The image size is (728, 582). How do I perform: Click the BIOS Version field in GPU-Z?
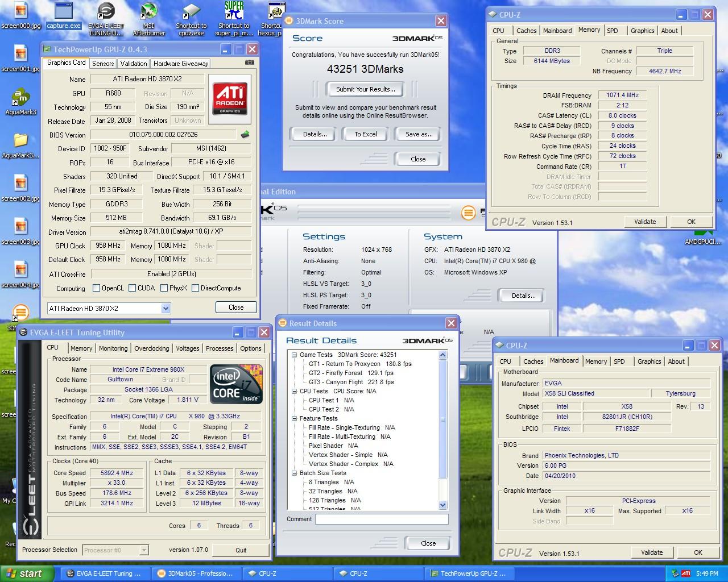pyautogui.click(x=163, y=135)
